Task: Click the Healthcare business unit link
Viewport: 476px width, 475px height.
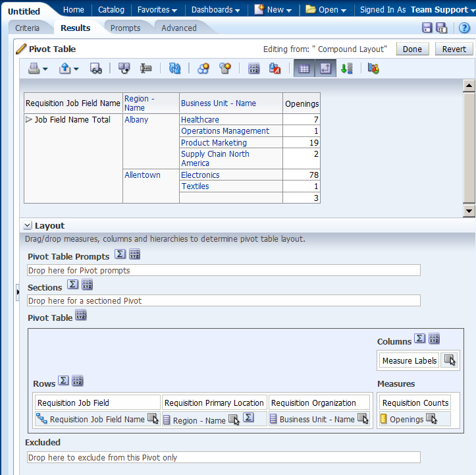Action: click(x=199, y=120)
